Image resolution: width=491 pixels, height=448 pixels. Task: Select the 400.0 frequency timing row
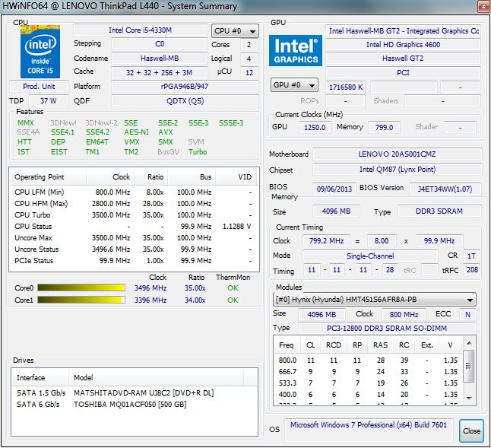(368, 395)
